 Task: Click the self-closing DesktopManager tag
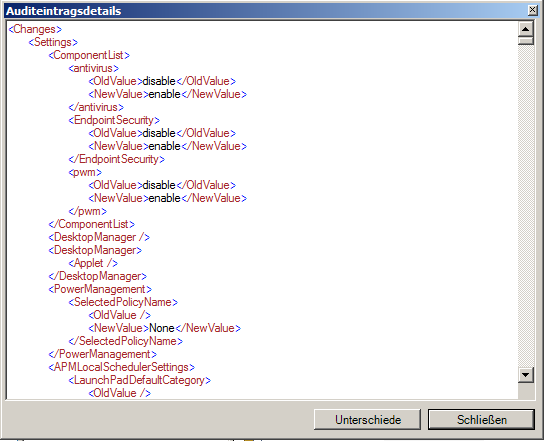click(99, 237)
